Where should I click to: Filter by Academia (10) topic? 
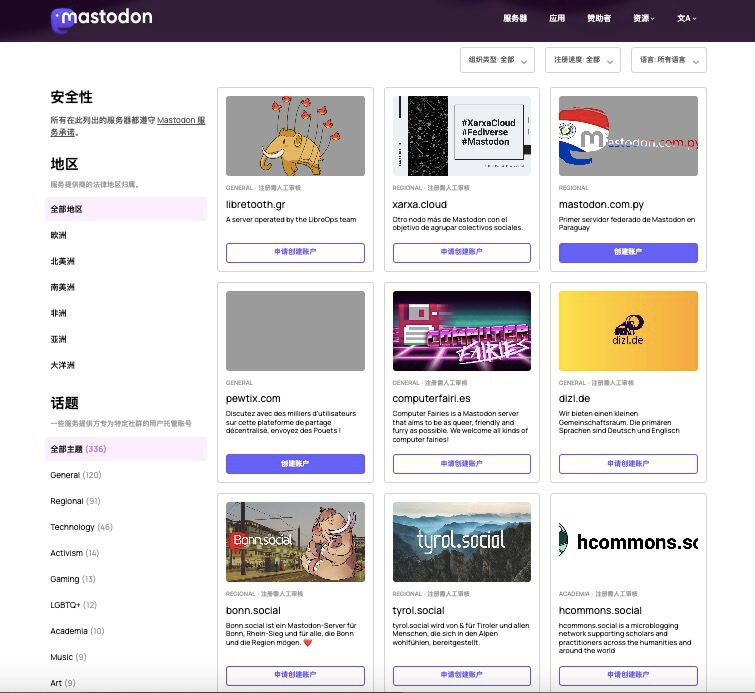click(126, 631)
